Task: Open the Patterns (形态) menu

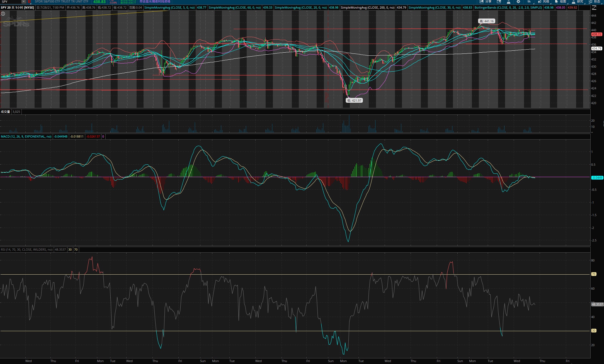Action: (595, 2)
